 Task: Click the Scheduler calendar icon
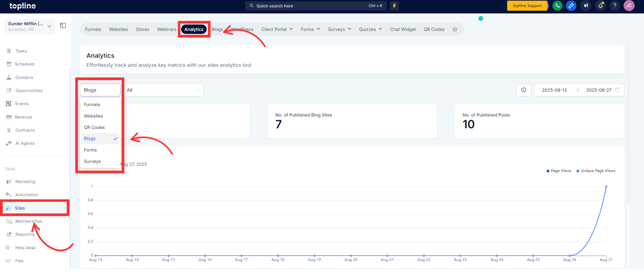pyautogui.click(x=9, y=64)
